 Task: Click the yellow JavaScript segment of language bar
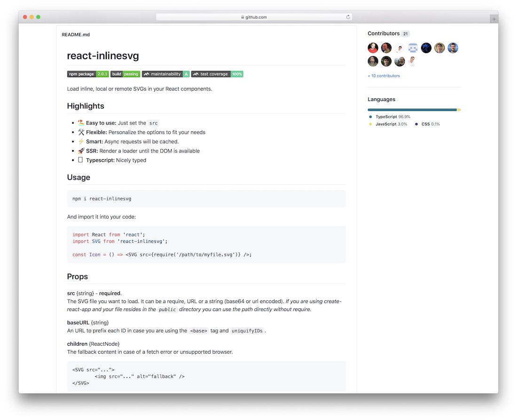458,110
